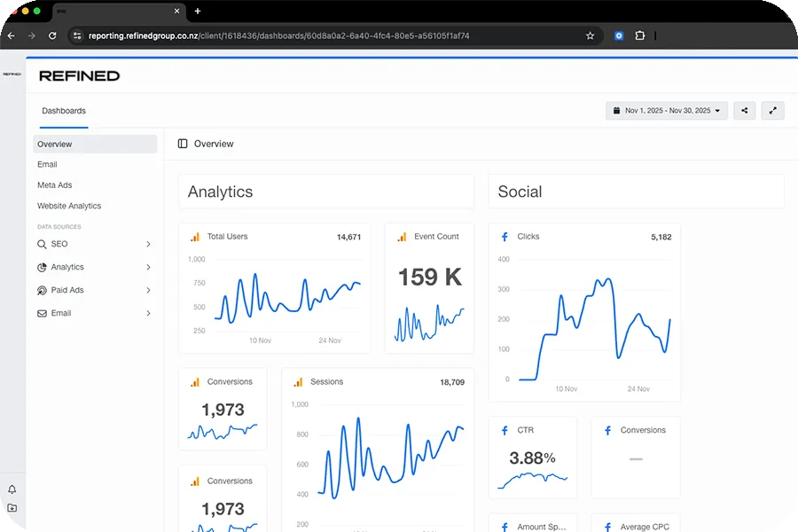Open notifications bell icon
Image resolution: width=798 pixels, height=532 pixels.
click(12, 489)
